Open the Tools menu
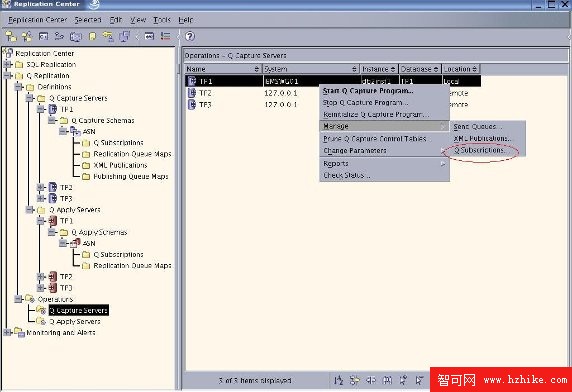The image size is (572, 392). pos(162,20)
